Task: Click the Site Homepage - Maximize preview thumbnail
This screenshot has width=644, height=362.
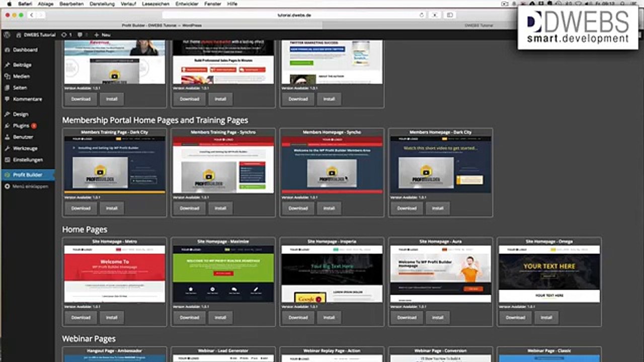Action: click(x=223, y=274)
